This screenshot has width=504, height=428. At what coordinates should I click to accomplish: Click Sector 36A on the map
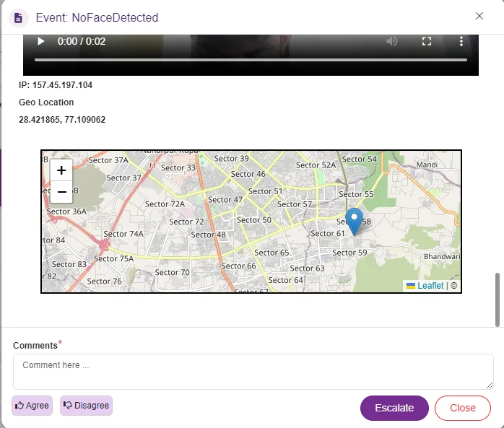tap(66, 211)
